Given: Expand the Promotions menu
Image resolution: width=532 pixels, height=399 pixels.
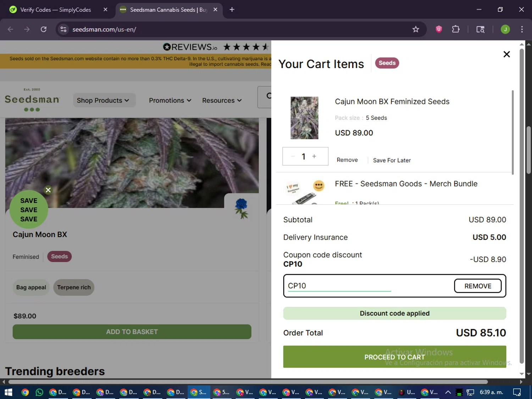Looking at the screenshot, I should pos(170,100).
